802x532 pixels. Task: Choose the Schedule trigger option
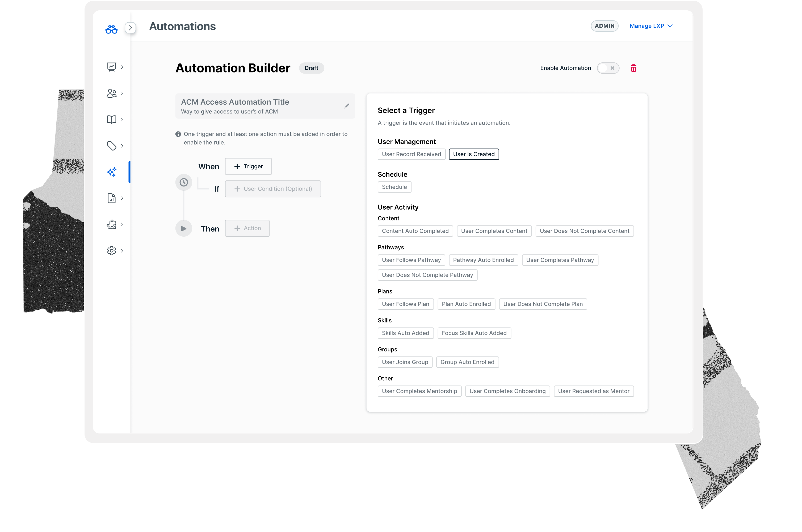pos(394,187)
